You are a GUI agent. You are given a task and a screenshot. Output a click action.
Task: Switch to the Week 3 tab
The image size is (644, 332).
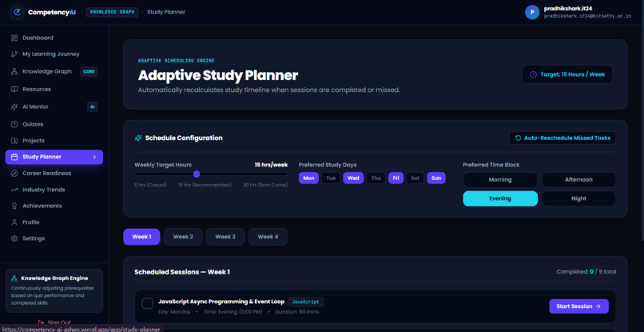(x=225, y=237)
